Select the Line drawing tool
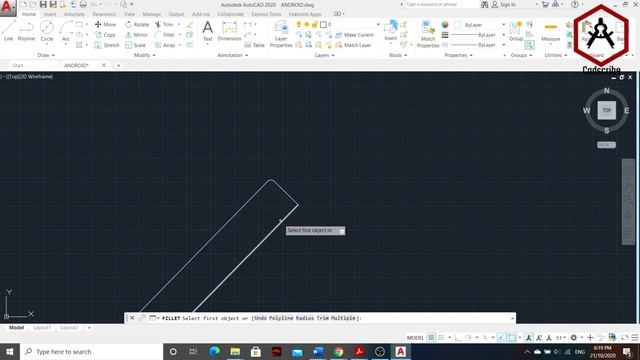This screenshot has width=640, height=360. pyautogui.click(x=8, y=31)
